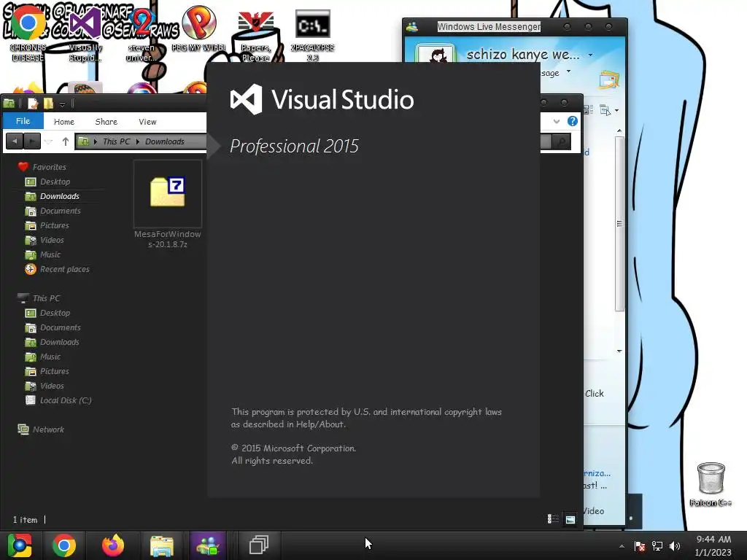Click the Explorer search magnifier button
Image resolution: width=747 pixels, height=560 pixels.
click(x=562, y=141)
